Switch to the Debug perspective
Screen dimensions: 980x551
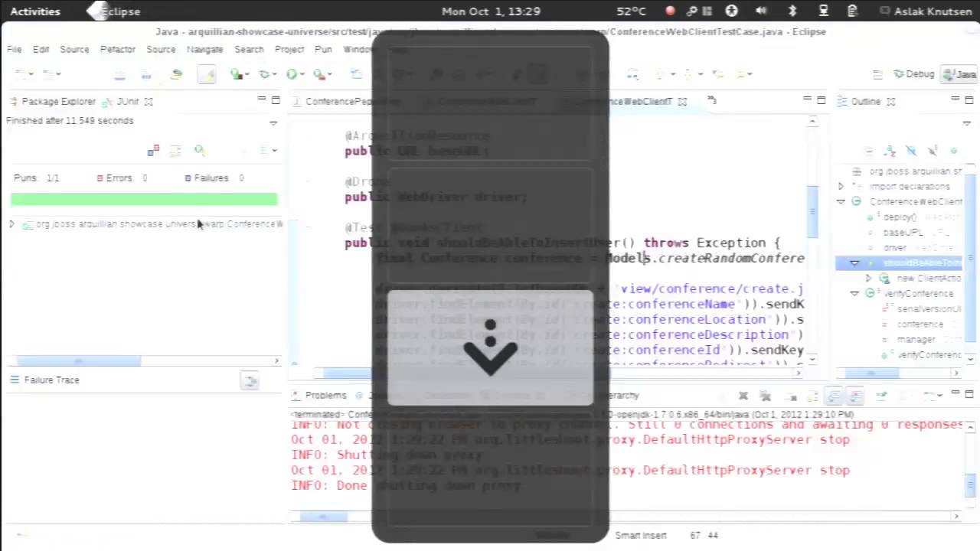[x=914, y=74]
